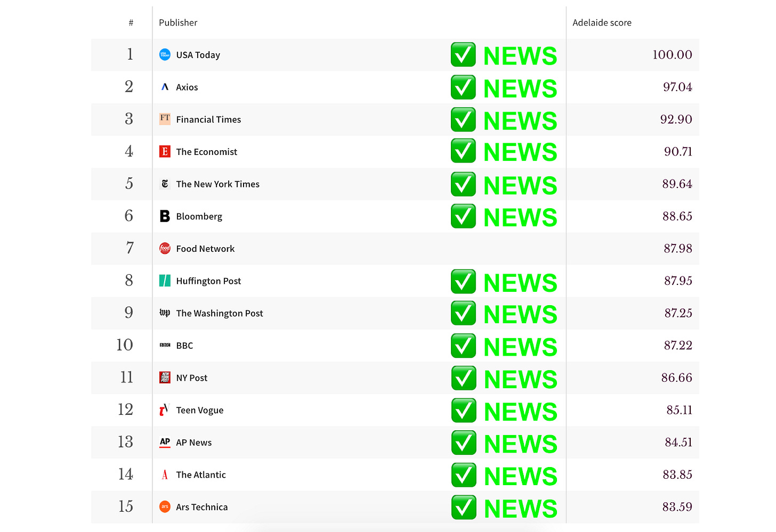776x532 pixels.
Task: Click the Ars Technica orange logo
Action: (x=165, y=507)
